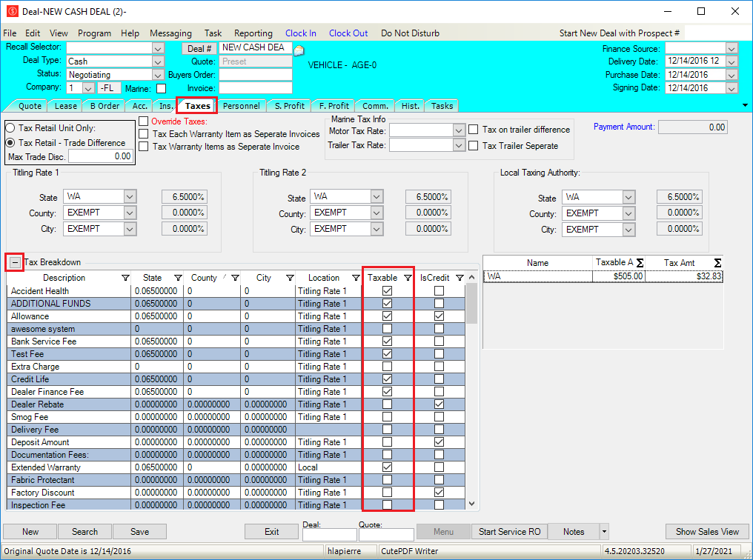Click the notes icon beside Deal # field

tap(299, 50)
